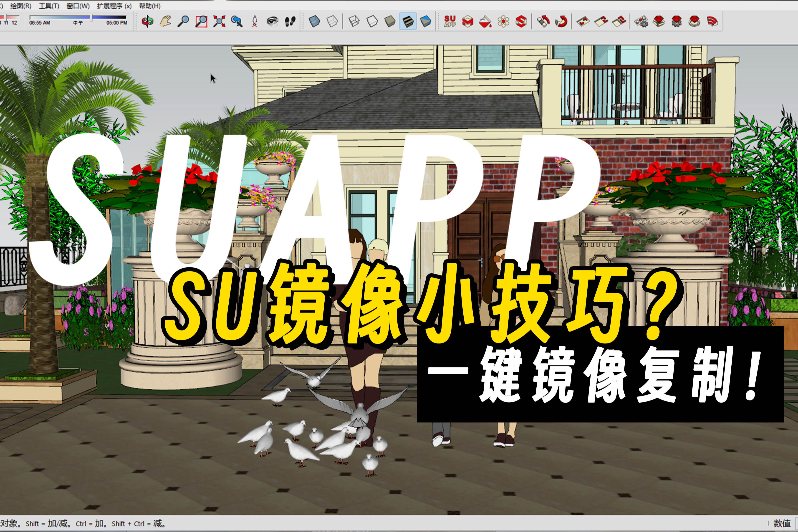Open the 绘图(R) menu
The height and width of the screenshot is (532, 798).
pyautogui.click(x=21, y=6)
